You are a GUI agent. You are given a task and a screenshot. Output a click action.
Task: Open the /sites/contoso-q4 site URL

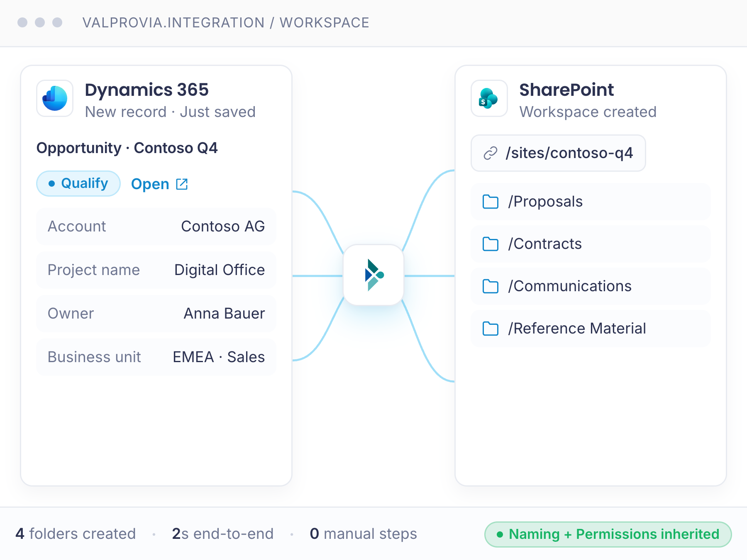(x=558, y=153)
